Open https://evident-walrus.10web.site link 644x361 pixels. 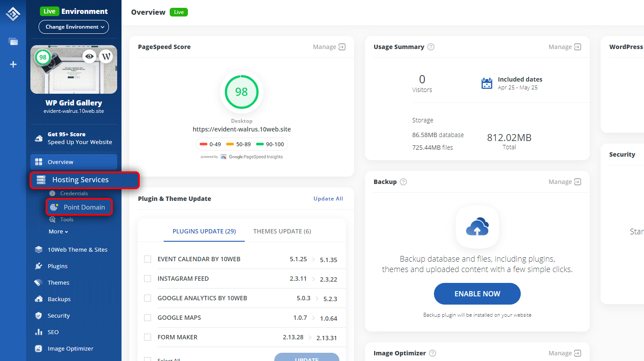pyautogui.click(x=242, y=129)
